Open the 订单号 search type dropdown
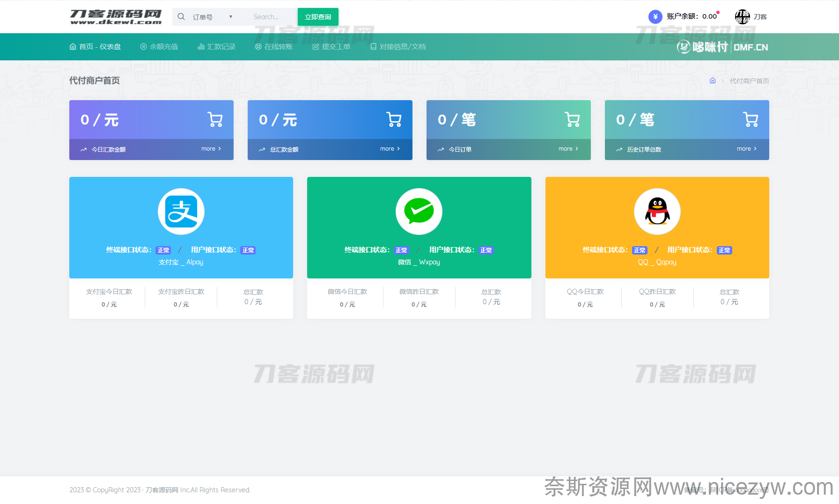The height and width of the screenshot is (504, 839). tap(213, 17)
